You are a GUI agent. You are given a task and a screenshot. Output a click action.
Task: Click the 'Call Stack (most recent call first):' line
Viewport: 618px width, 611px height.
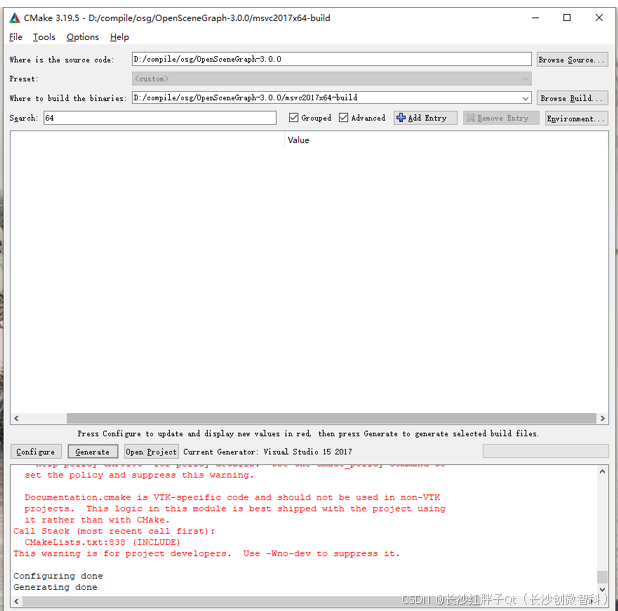click(x=114, y=531)
